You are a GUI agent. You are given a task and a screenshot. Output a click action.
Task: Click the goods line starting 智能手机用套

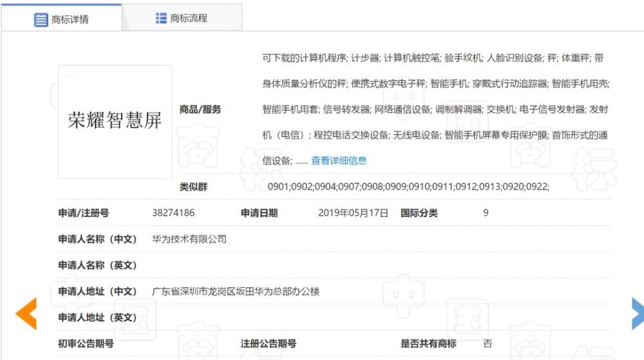[435, 109]
